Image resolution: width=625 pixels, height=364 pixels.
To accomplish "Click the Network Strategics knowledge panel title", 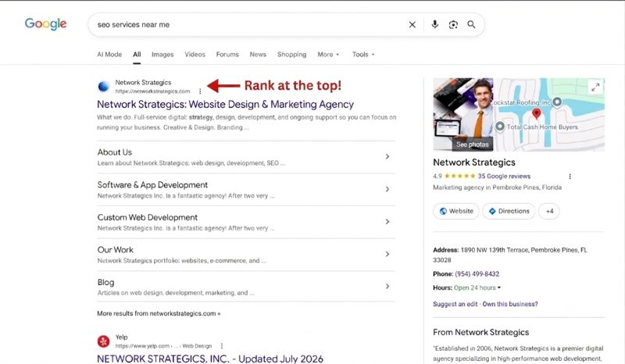I will pyautogui.click(x=474, y=162).
